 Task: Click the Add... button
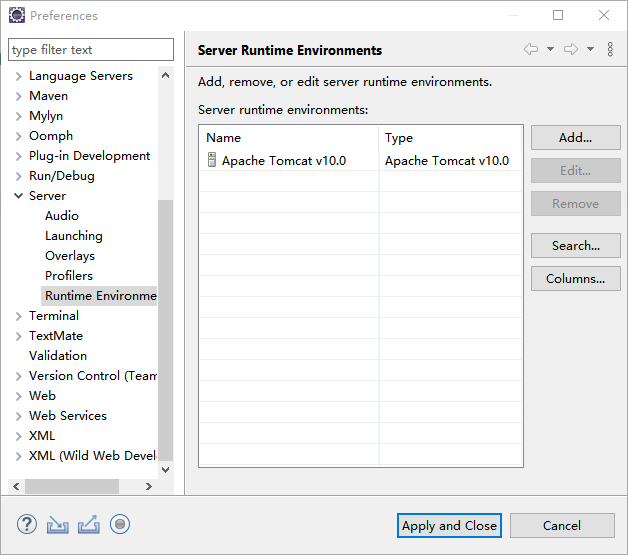pyautogui.click(x=576, y=138)
